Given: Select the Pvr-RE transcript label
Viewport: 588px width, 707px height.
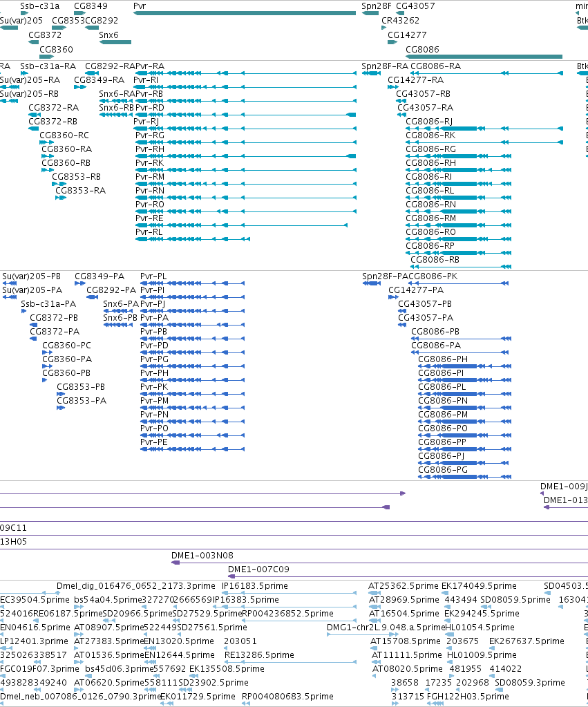Looking at the screenshot, I should pos(149,218).
